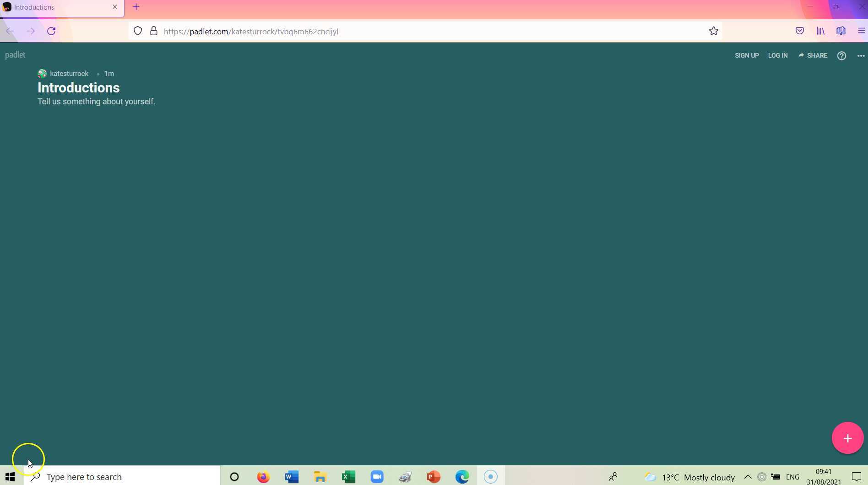Save page to Pocket
Viewport: 868px width, 485px height.
(x=800, y=31)
